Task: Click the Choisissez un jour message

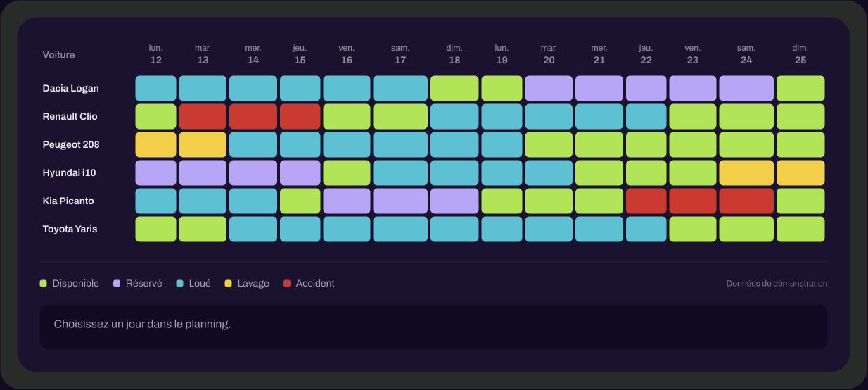Action: tap(142, 325)
